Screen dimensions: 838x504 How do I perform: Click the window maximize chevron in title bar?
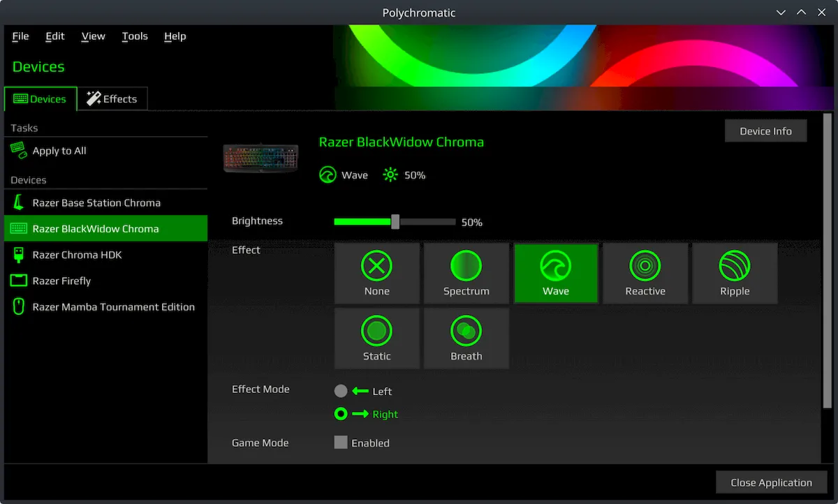(x=802, y=13)
